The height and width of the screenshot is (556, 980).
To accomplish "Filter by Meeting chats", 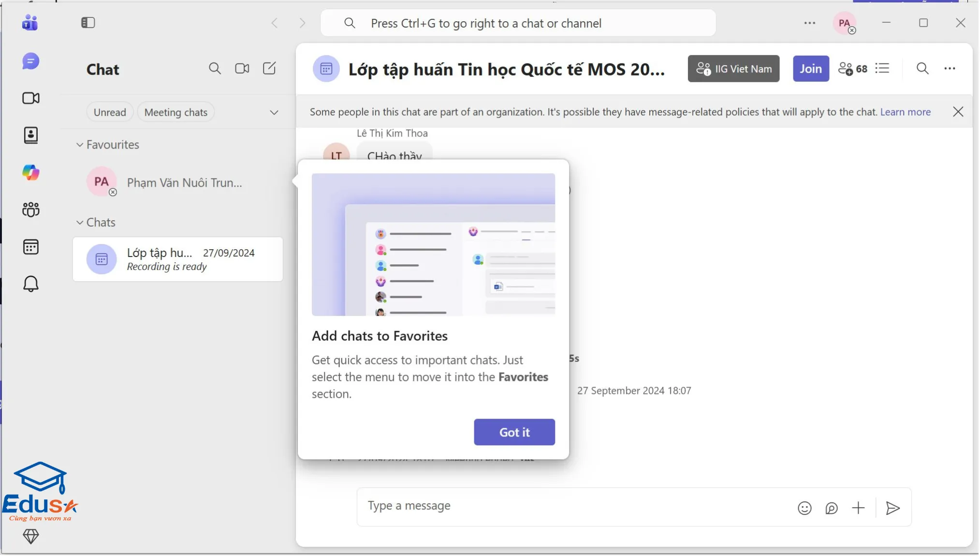I will [x=176, y=112].
